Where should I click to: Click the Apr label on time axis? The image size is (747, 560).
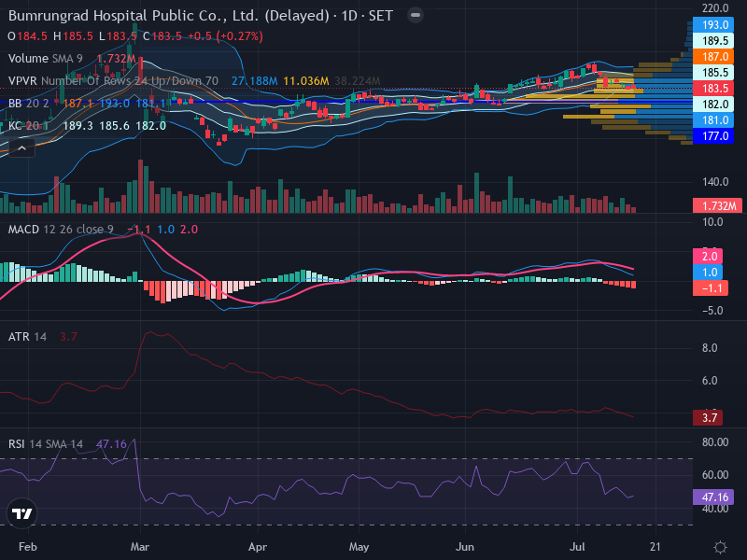pos(258,547)
